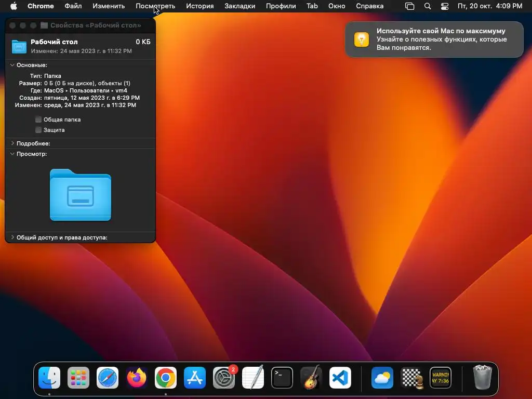The width and height of the screenshot is (532, 399).
Task: Open the Профили menu
Action: [281, 6]
